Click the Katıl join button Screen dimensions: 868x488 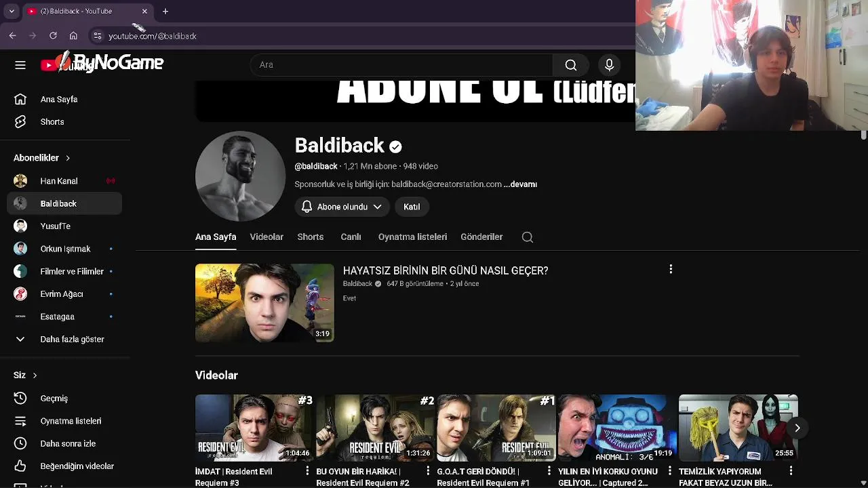tap(412, 207)
